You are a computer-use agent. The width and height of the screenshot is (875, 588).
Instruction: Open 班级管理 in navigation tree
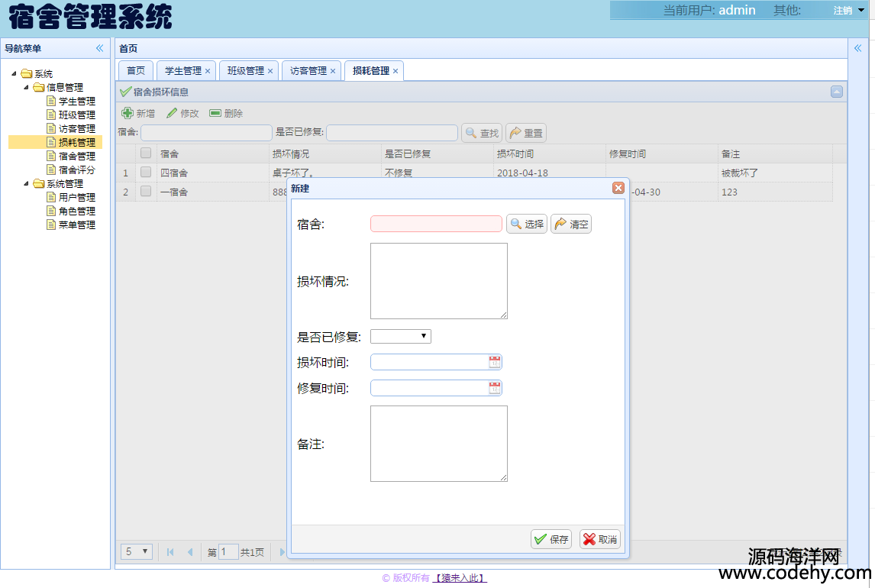pyautogui.click(x=77, y=115)
